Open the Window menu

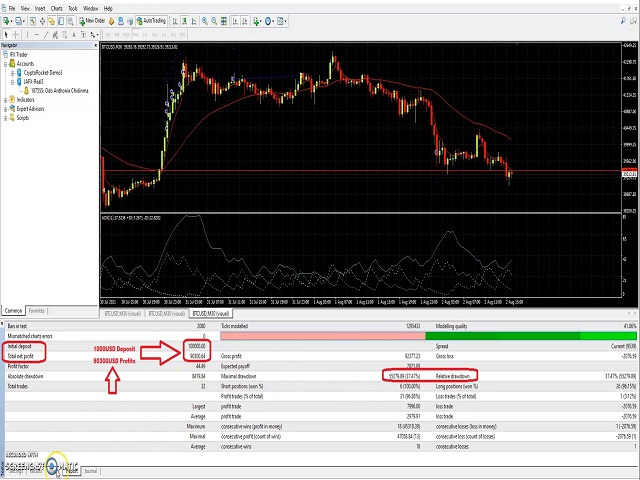(91, 8)
